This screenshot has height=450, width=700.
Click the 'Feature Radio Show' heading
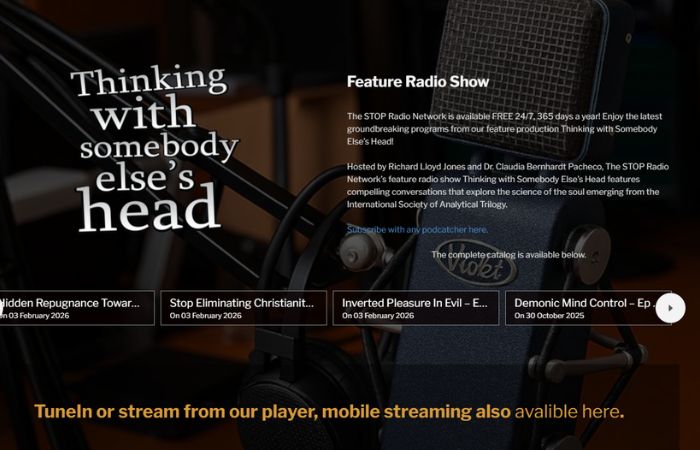pyautogui.click(x=417, y=81)
